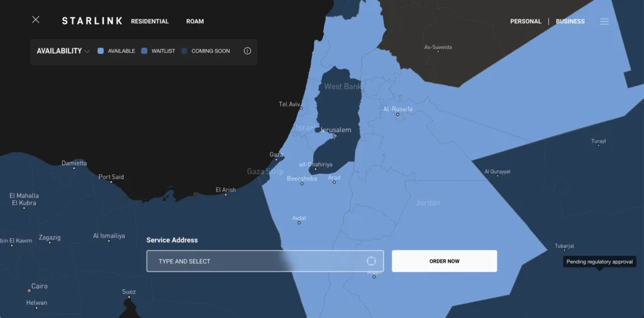Select the Damietta label

tap(74, 163)
